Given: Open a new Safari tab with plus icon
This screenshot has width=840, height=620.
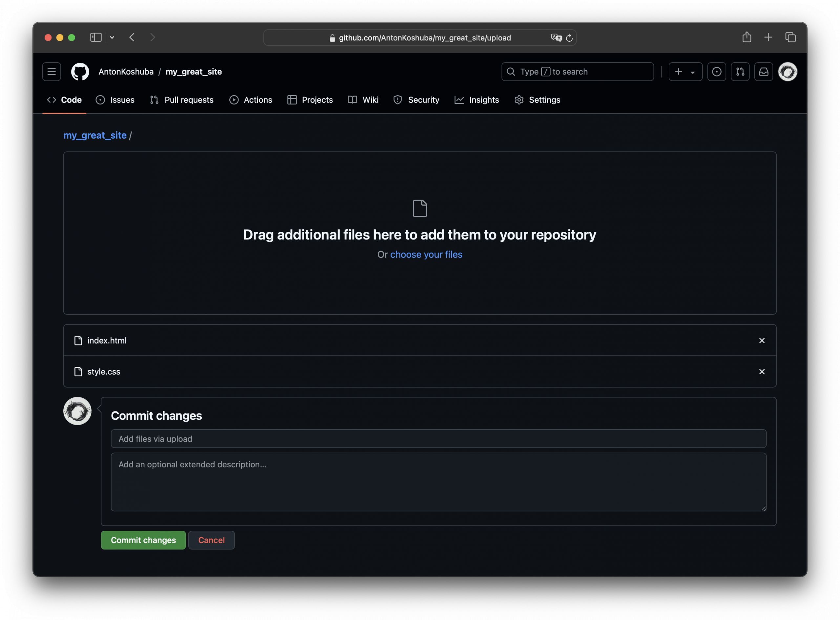Looking at the screenshot, I should 768,37.
